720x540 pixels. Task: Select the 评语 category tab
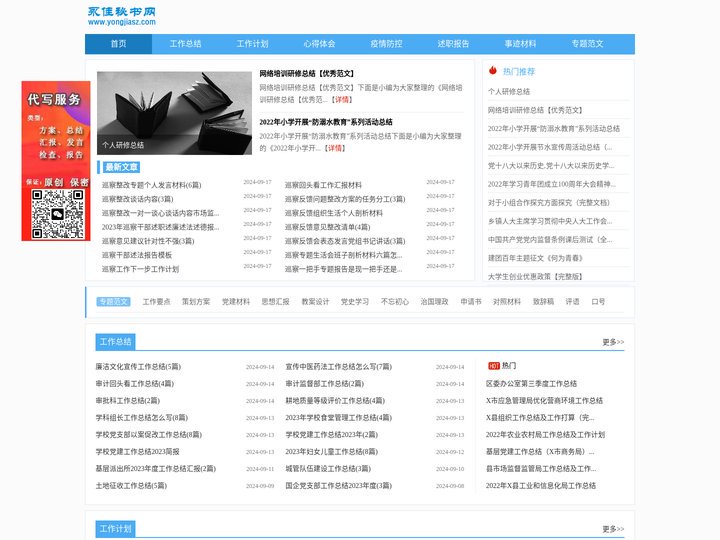(573, 302)
